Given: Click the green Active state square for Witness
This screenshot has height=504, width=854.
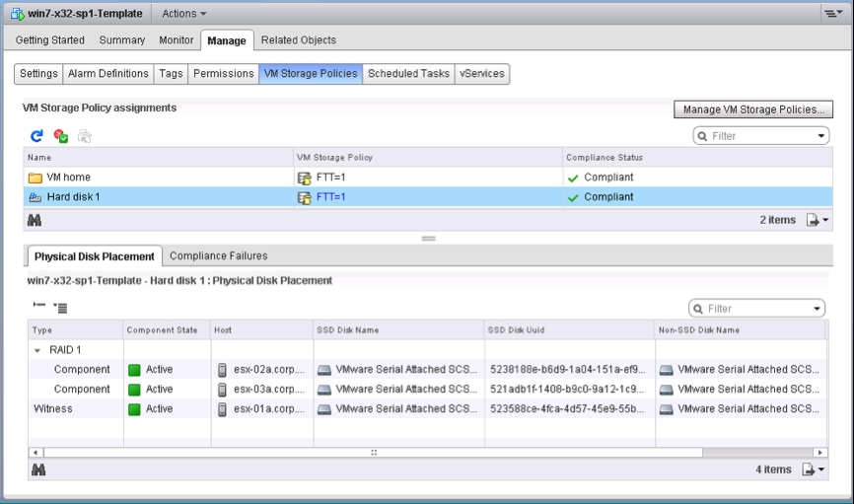Looking at the screenshot, I should [x=134, y=409].
